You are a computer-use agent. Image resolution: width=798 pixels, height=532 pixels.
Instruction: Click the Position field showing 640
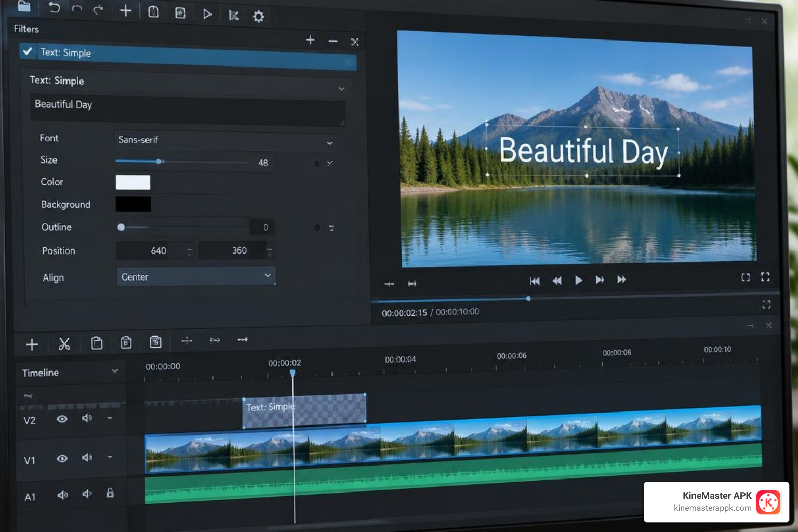tap(155, 250)
